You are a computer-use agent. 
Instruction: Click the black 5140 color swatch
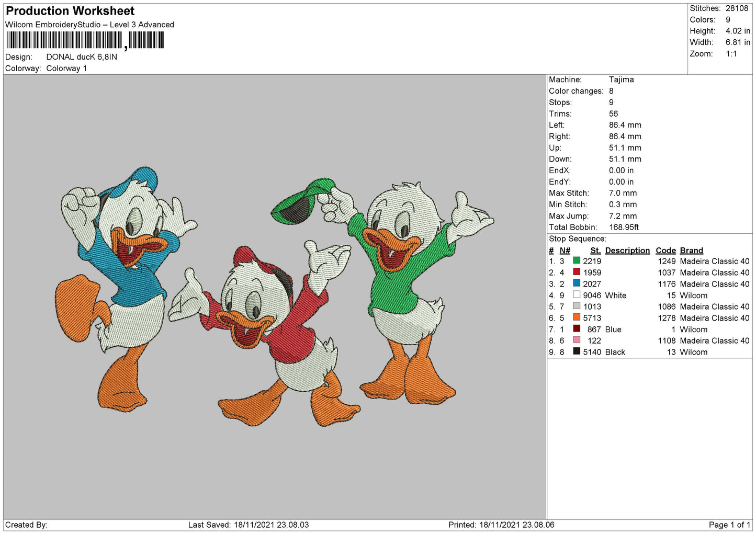[x=577, y=351]
